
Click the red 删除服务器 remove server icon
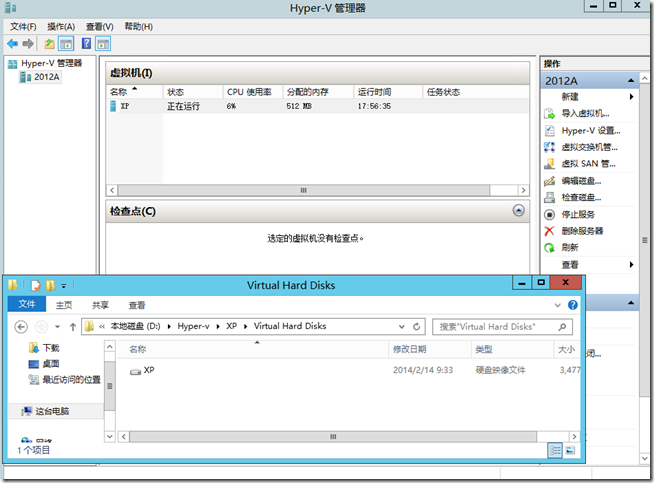pyautogui.click(x=550, y=231)
